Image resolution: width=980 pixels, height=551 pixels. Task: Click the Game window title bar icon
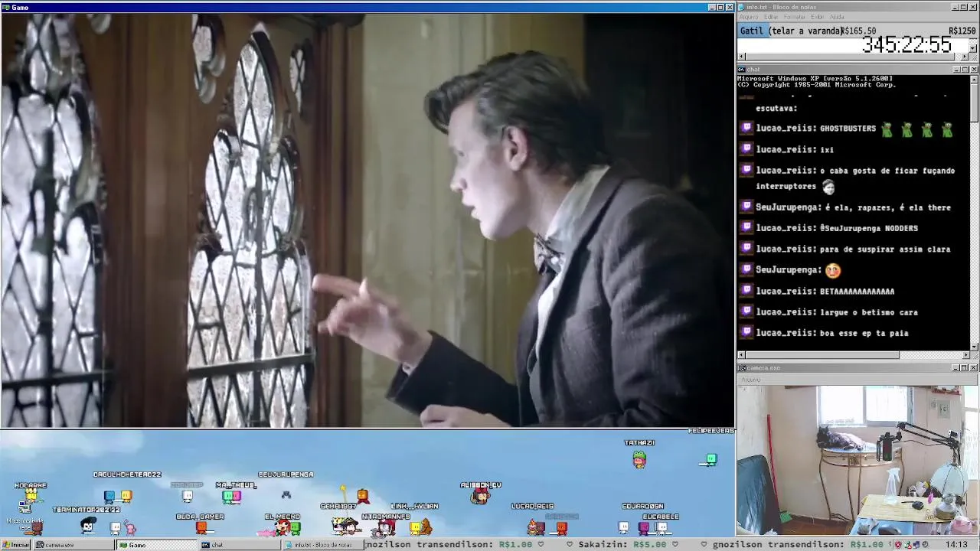click(x=5, y=7)
